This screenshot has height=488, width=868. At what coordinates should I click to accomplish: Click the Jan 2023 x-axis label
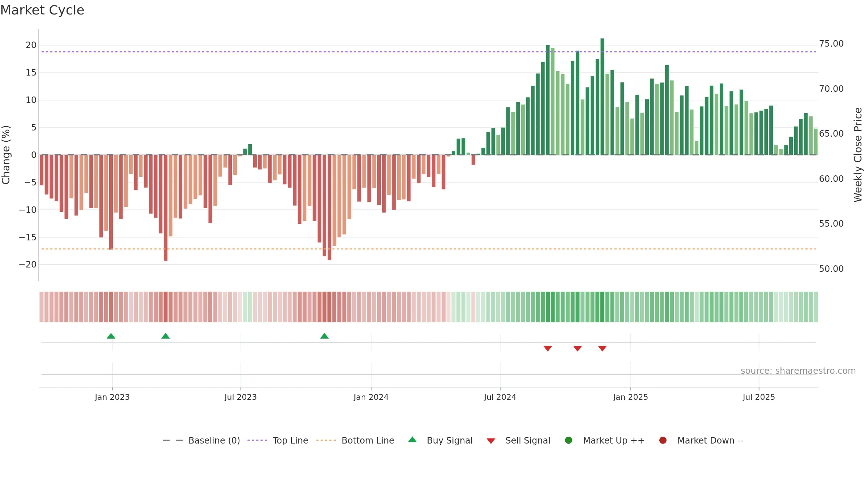(x=112, y=397)
